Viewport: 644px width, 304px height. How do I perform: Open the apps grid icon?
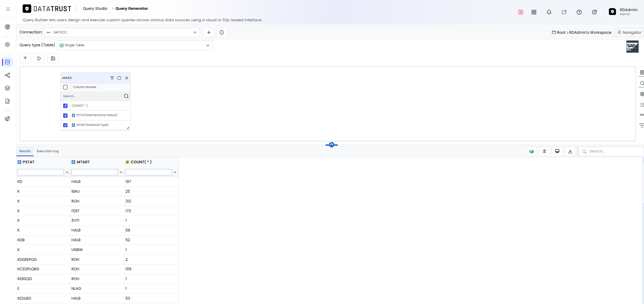534,12
